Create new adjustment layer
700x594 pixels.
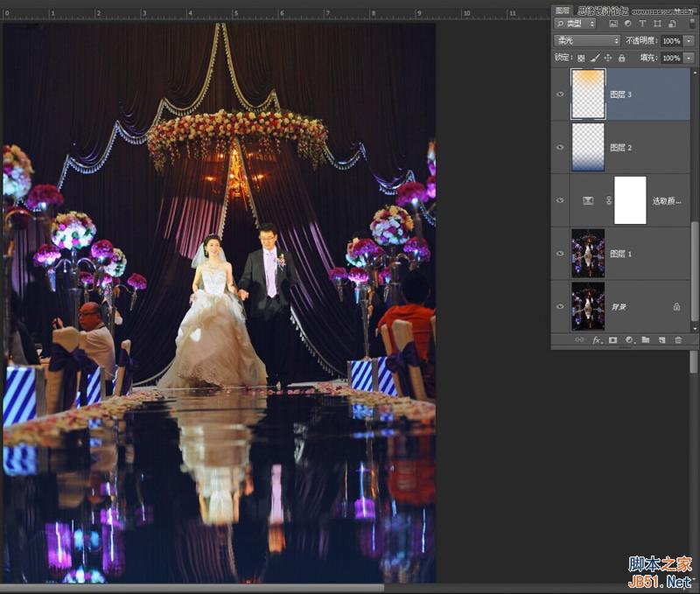coord(629,340)
